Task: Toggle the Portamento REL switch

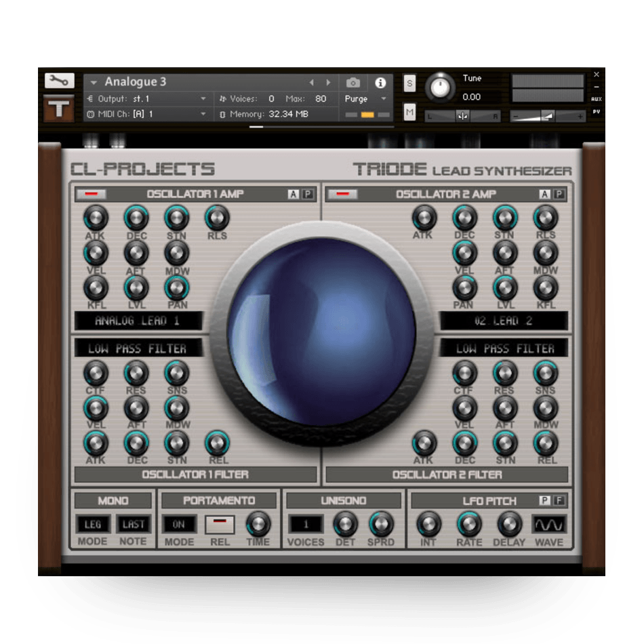Action: pyautogui.click(x=220, y=524)
